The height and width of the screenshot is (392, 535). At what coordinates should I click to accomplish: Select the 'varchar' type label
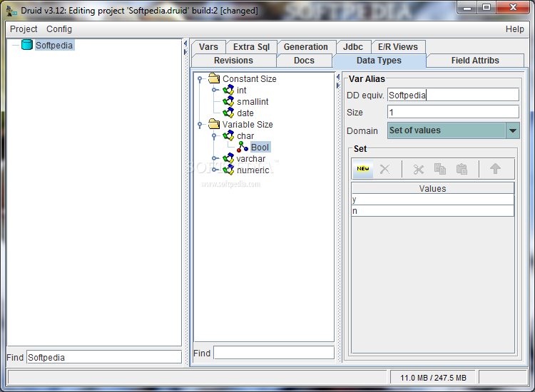click(251, 158)
